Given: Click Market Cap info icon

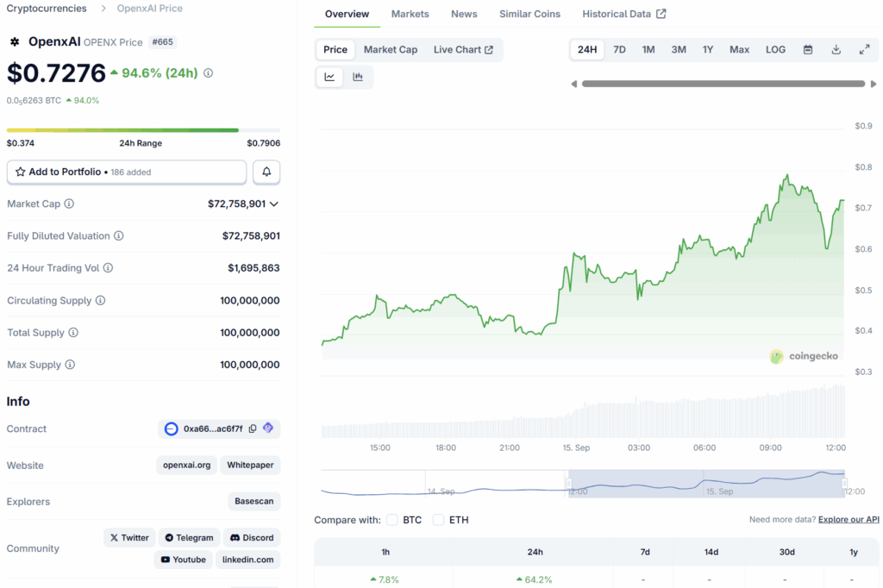Looking at the screenshot, I should click(69, 204).
